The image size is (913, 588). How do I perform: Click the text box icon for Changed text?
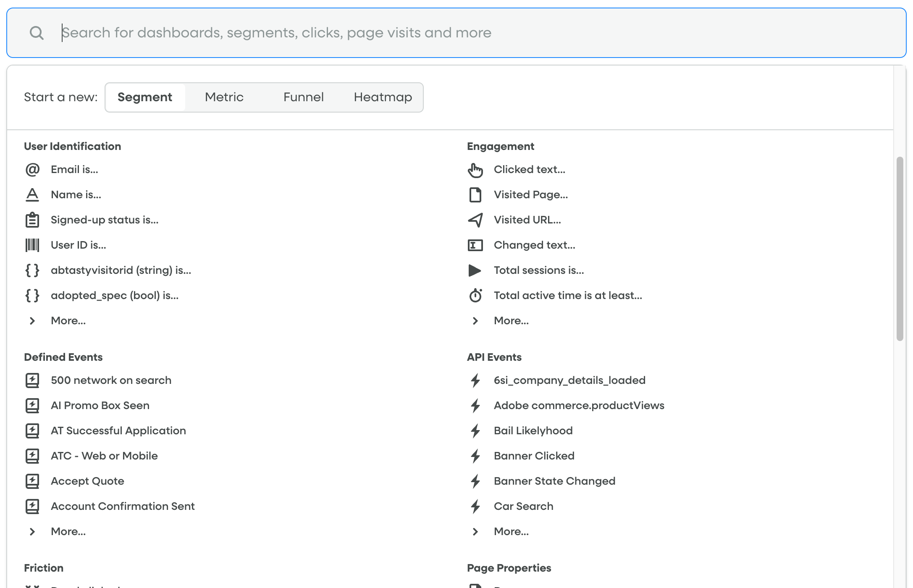[475, 245]
